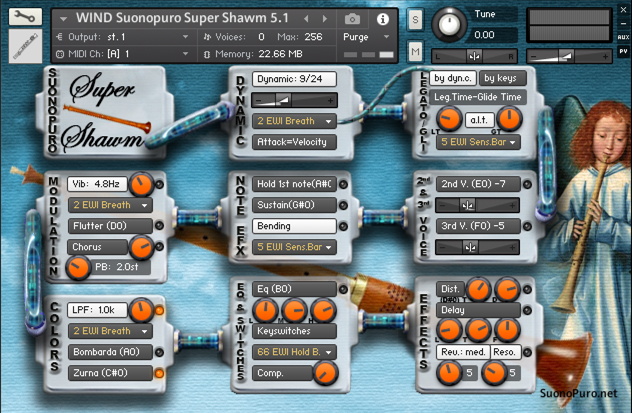Click the pan L-R slider
Screen dimensions: 632x413
(474, 56)
